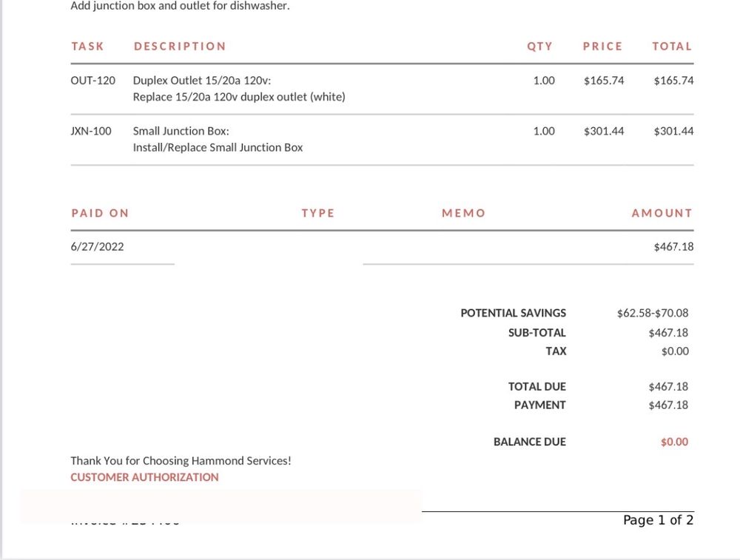Click the TASK column header
740x560 pixels.
click(87, 46)
